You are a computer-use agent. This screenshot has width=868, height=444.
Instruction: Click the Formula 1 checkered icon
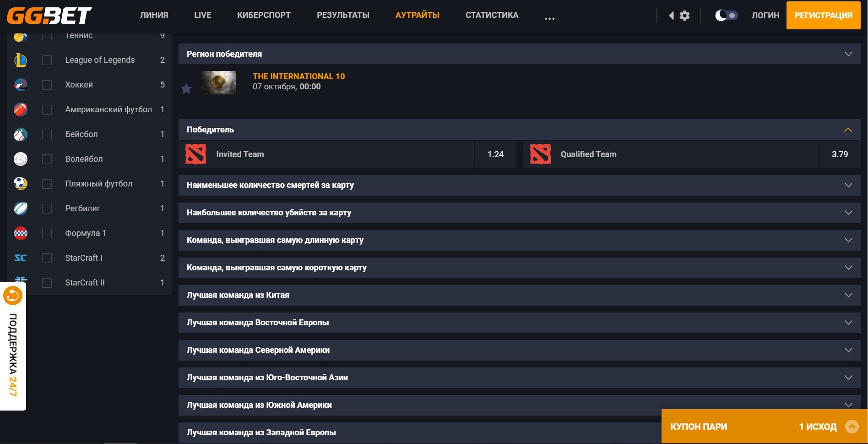[21, 233]
